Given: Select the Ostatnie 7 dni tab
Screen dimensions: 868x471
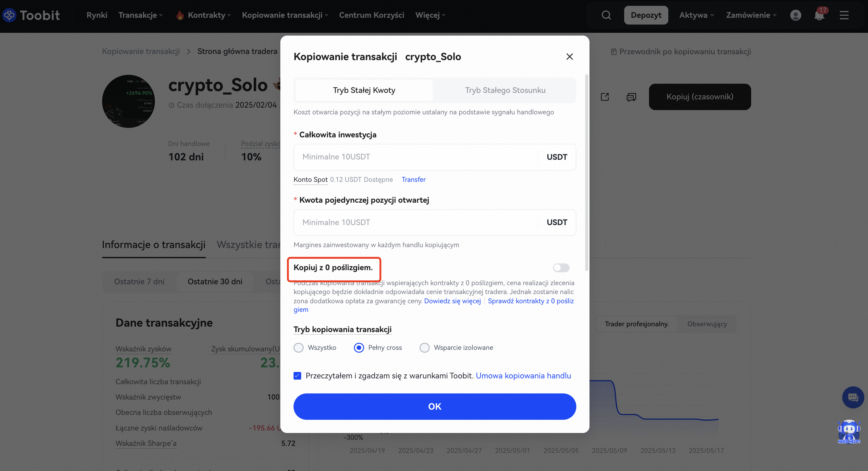Looking at the screenshot, I should (x=139, y=282).
